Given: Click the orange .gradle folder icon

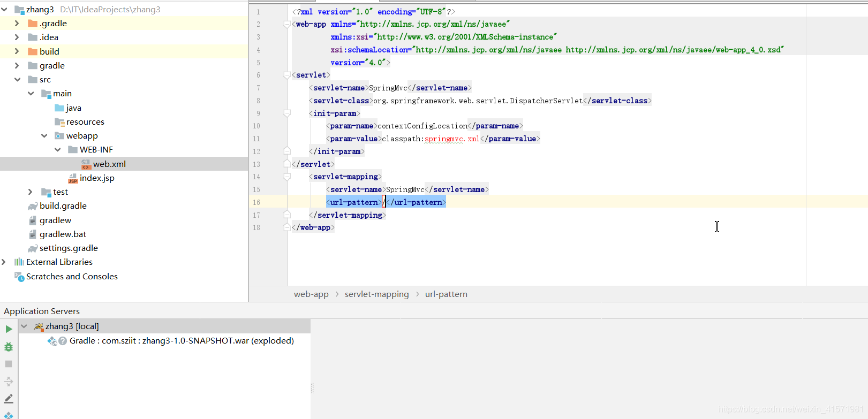Looking at the screenshot, I should [x=33, y=24].
